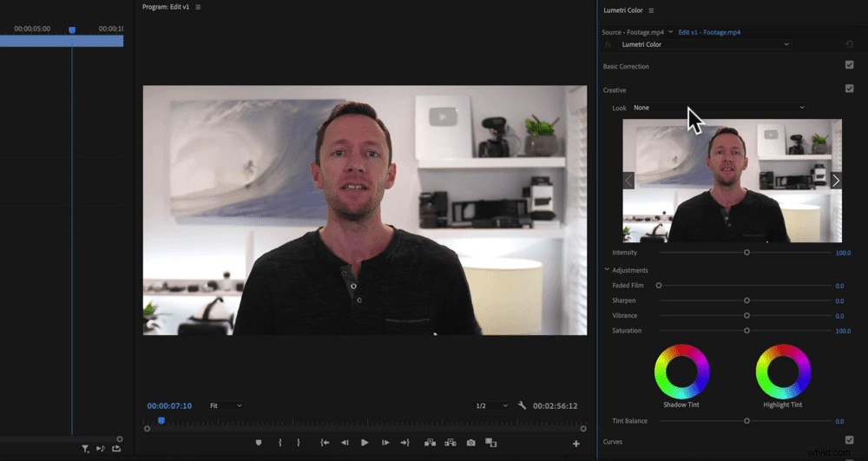Click the Saturation slider handle
868x461 pixels.
pos(746,331)
